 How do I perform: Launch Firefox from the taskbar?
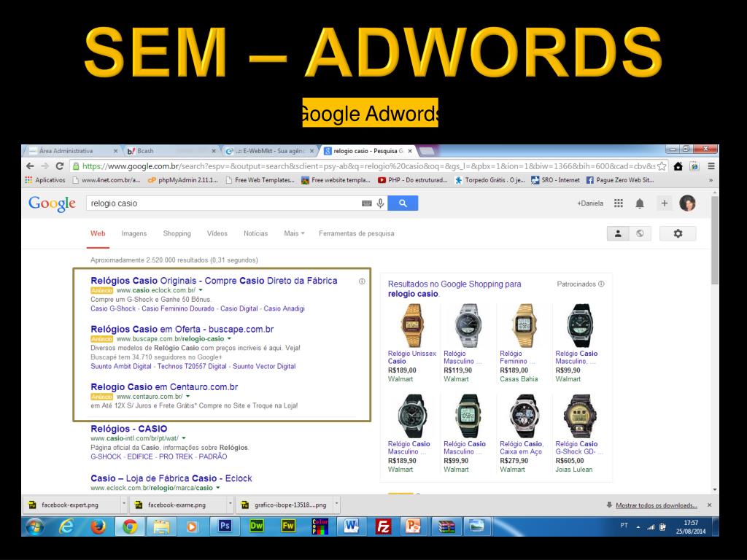[x=98, y=526]
